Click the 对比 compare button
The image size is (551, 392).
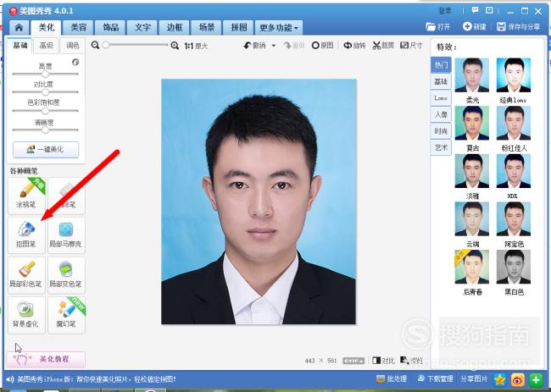(383, 361)
